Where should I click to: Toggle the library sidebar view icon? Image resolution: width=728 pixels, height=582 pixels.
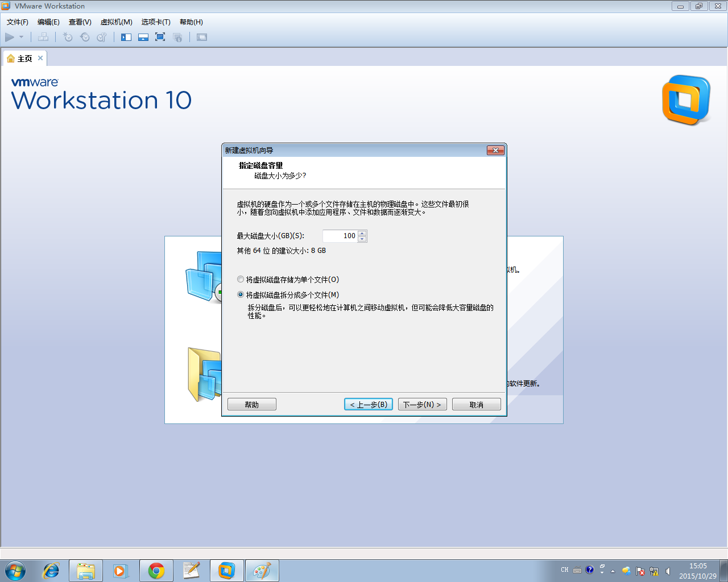[126, 37]
